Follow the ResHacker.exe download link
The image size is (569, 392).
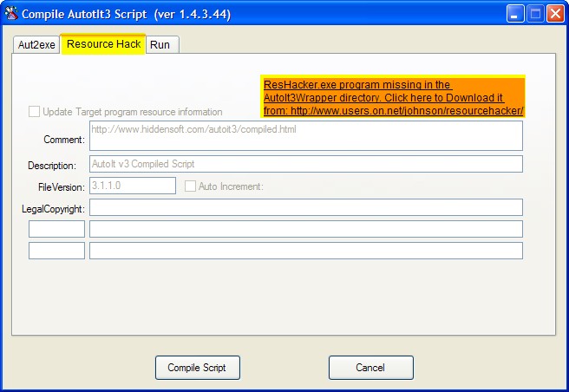point(394,98)
